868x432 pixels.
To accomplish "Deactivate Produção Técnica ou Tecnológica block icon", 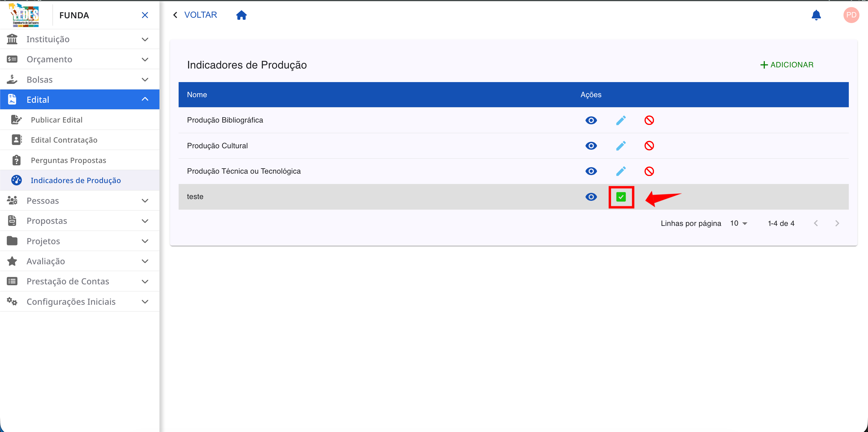I will click(x=649, y=171).
